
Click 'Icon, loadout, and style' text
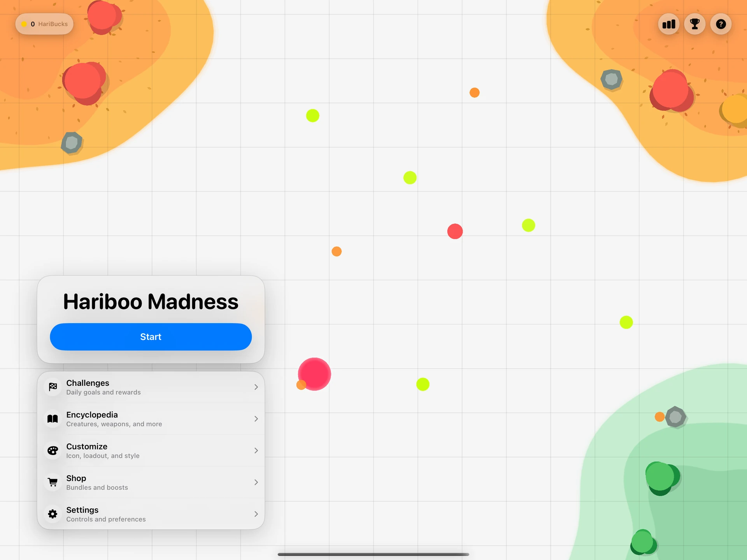coord(103,456)
